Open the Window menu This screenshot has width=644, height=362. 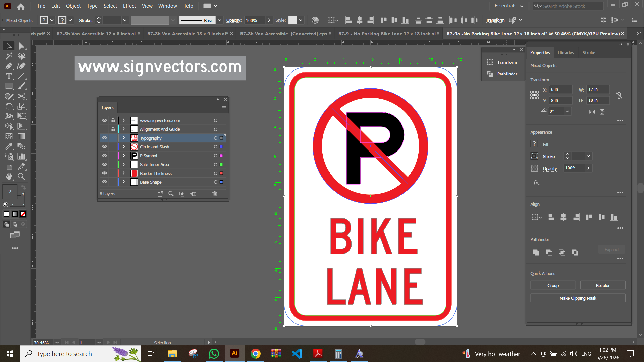(167, 6)
